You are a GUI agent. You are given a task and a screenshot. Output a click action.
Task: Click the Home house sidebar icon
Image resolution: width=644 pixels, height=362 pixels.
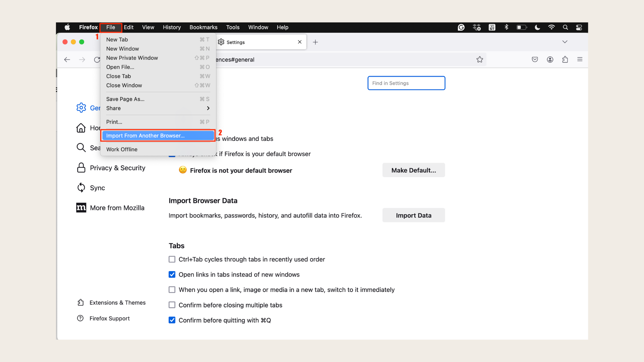point(81,128)
